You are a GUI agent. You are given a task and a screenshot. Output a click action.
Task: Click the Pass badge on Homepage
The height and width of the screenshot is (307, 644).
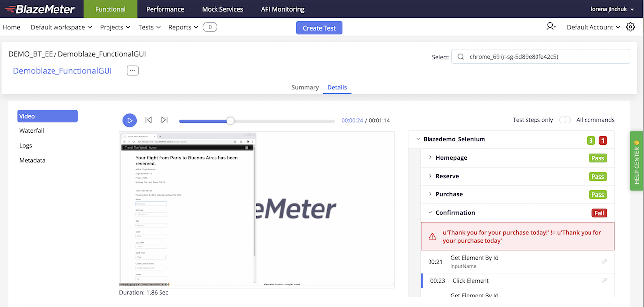point(598,158)
